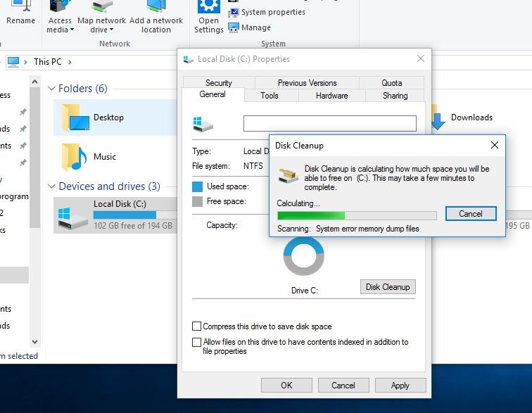Viewport: 532px width, 413px height.
Task: Open Settings gear icon in ribbon
Action: click(209, 6)
